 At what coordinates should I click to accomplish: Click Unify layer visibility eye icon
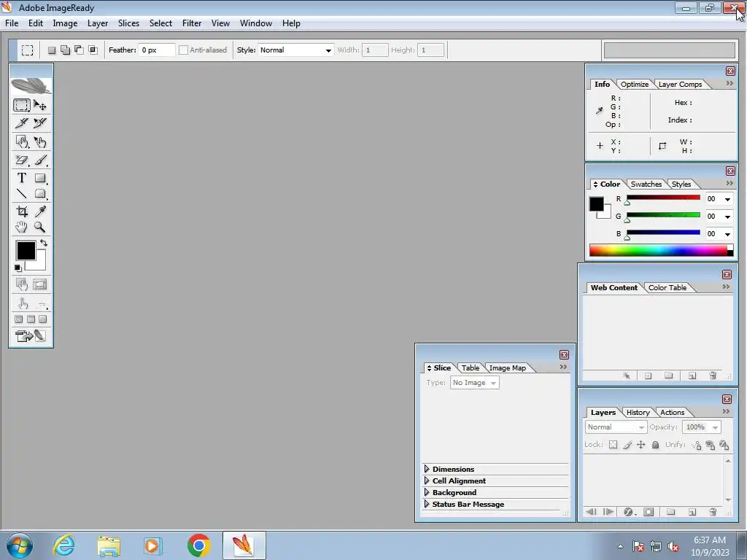click(710, 446)
